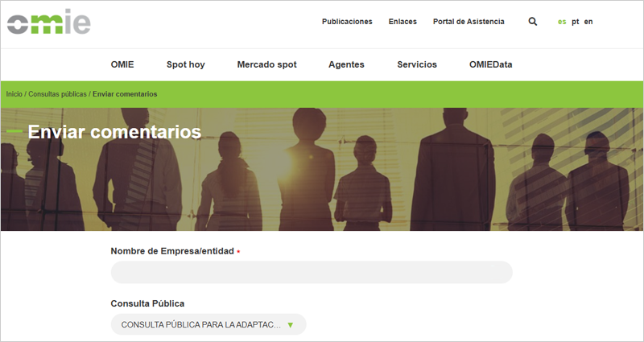Open the Spot hoy menu
The image size is (644, 342).
[186, 64]
